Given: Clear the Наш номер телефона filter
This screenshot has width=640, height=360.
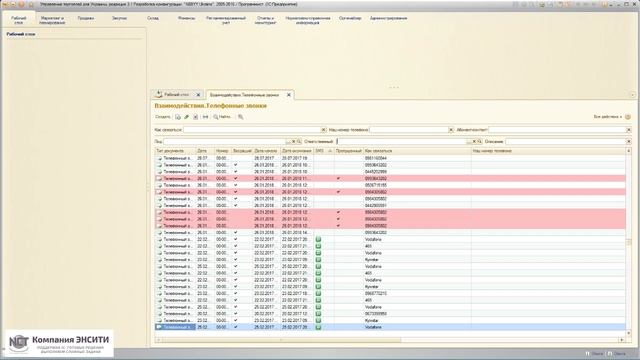Looking at the screenshot, I should pos(451,130).
